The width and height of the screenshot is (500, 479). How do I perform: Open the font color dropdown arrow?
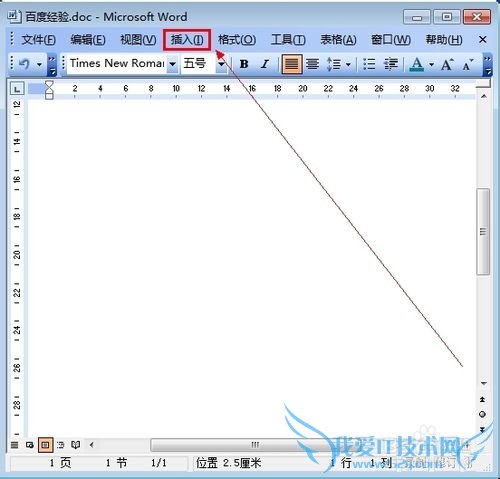(x=431, y=64)
